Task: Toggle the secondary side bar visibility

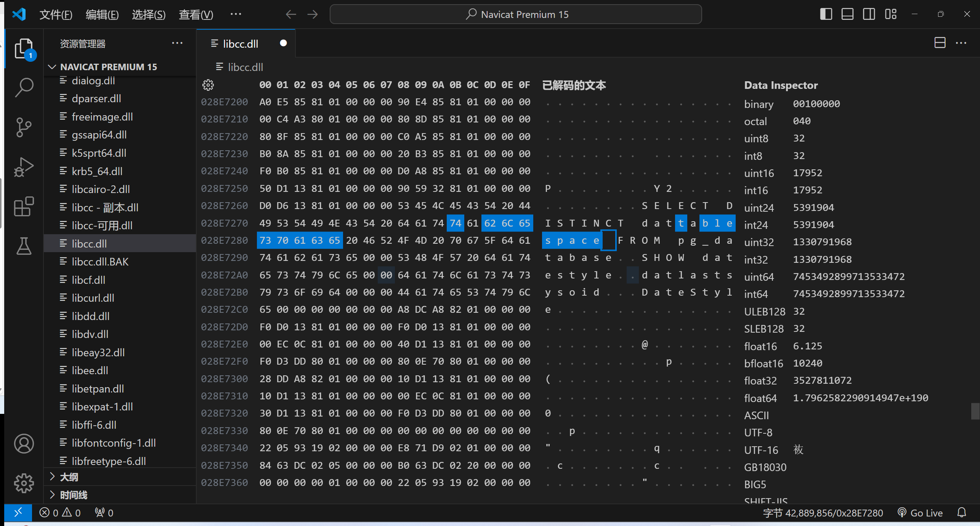Action: [x=869, y=14]
